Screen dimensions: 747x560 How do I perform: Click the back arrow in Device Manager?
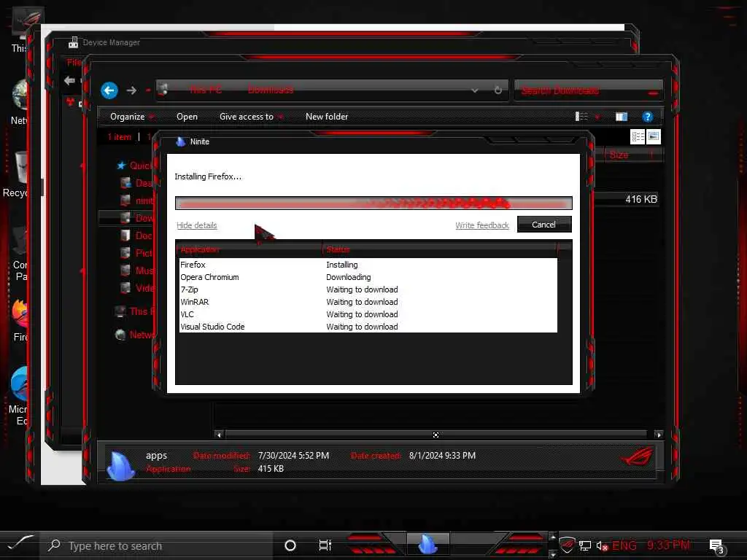(x=69, y=80)
